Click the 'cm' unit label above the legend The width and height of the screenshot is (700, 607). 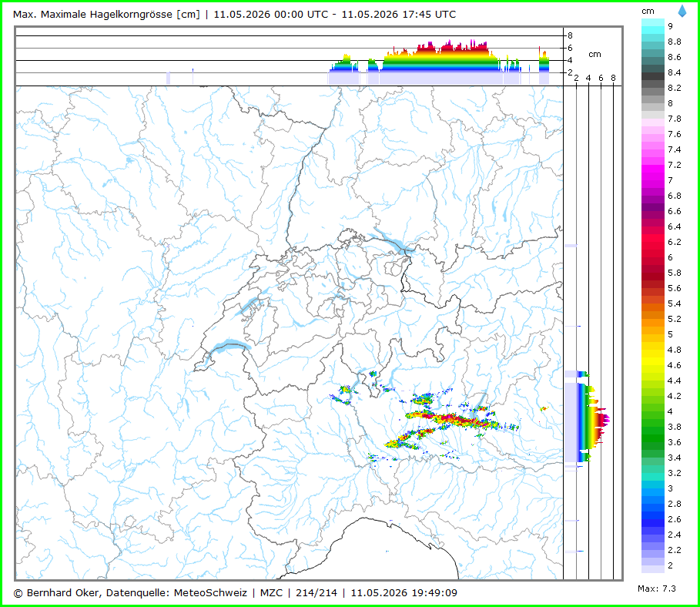pyautogui.click(x=648, y=12)
